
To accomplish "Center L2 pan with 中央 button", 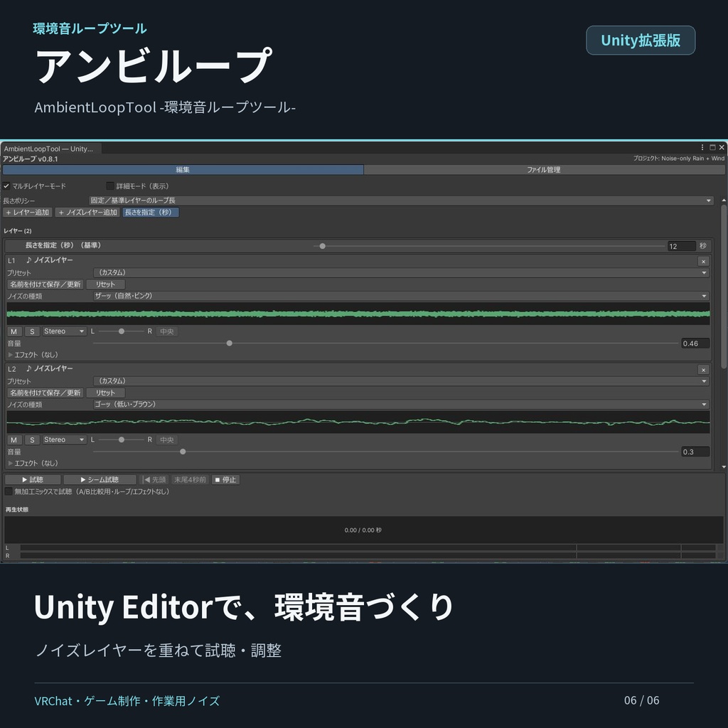I will (166, 439).
